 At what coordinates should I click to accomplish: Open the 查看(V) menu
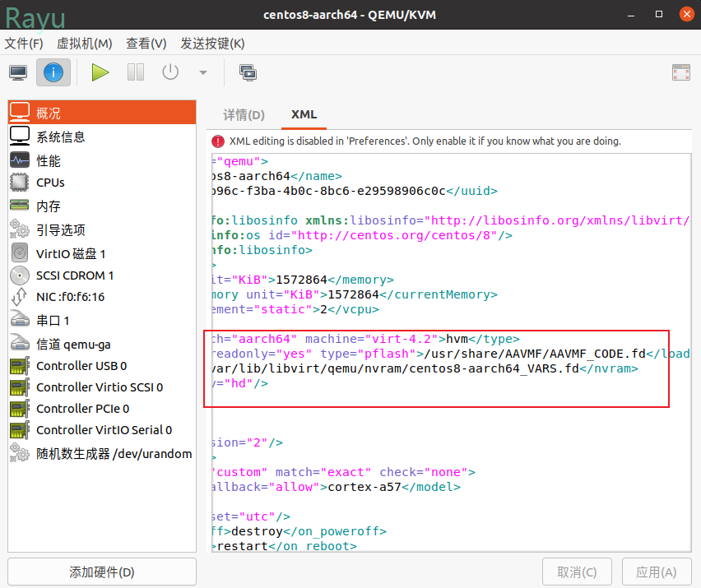(146, 44)
